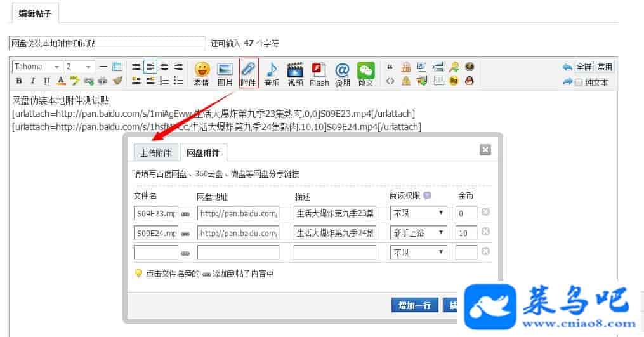The height and width of the screenshot is (337, 644).
Task: Close the attachment dialog with the X
Action: 485,150
